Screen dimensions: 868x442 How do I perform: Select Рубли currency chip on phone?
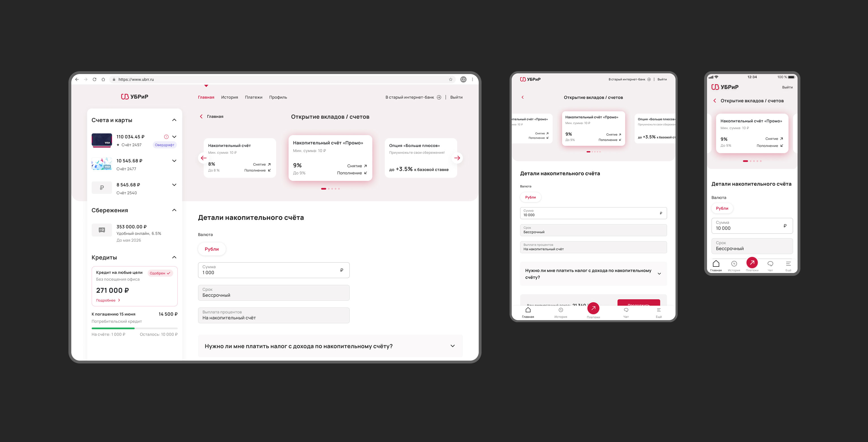(722, 208)
